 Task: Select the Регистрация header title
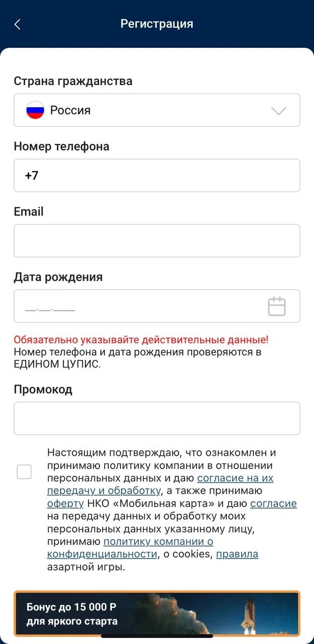pyautogui.click(x=156, y=23)
